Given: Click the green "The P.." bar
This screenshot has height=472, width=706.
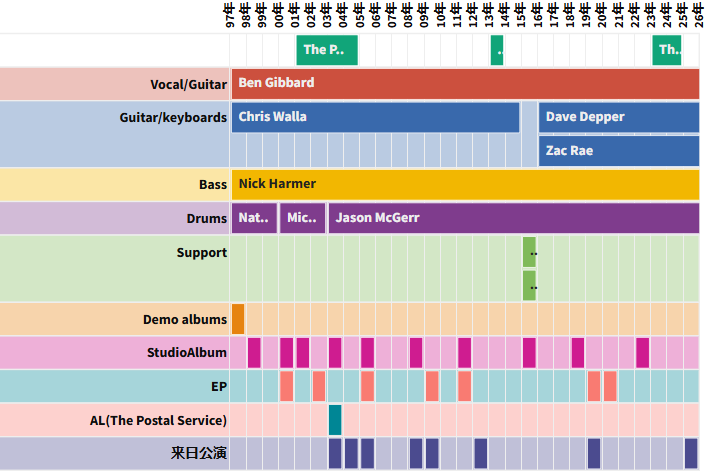Looking at the screenshot, I should point(327,50).
